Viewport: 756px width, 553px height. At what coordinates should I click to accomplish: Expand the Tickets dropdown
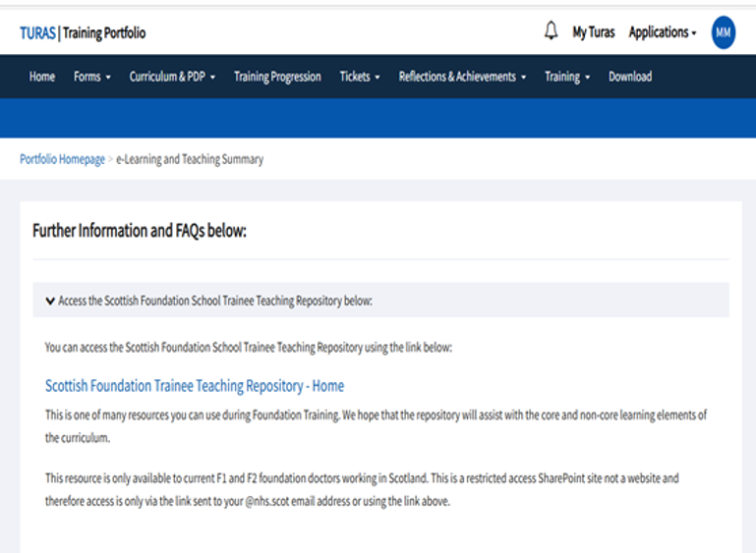[360, 77]
